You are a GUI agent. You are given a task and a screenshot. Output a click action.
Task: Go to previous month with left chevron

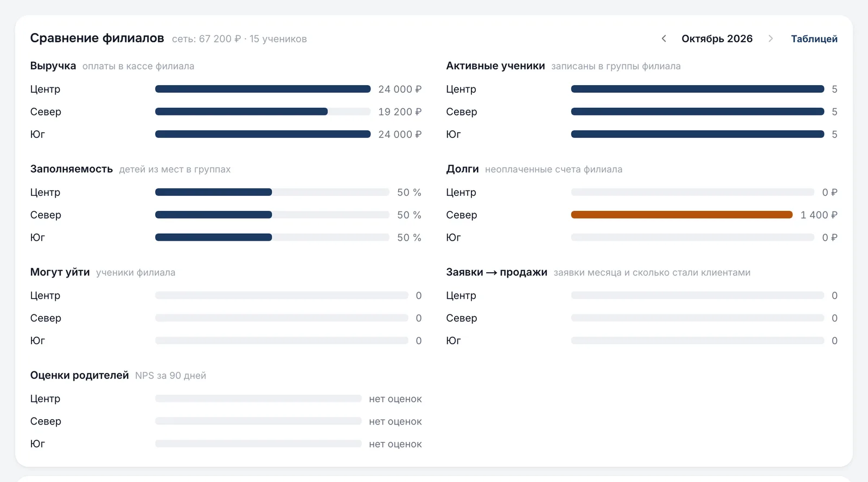coord(663,38)
